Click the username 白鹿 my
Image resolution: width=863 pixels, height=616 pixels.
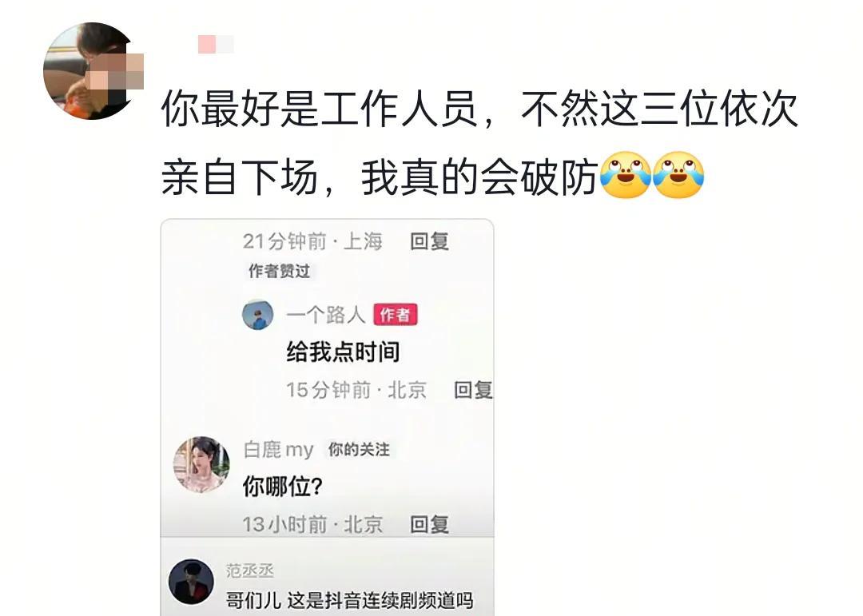coord(279,450)
